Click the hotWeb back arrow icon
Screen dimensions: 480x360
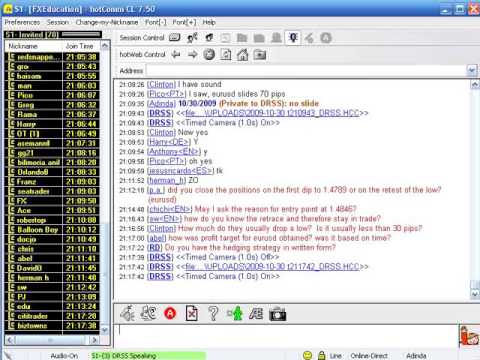click(176, 54)
